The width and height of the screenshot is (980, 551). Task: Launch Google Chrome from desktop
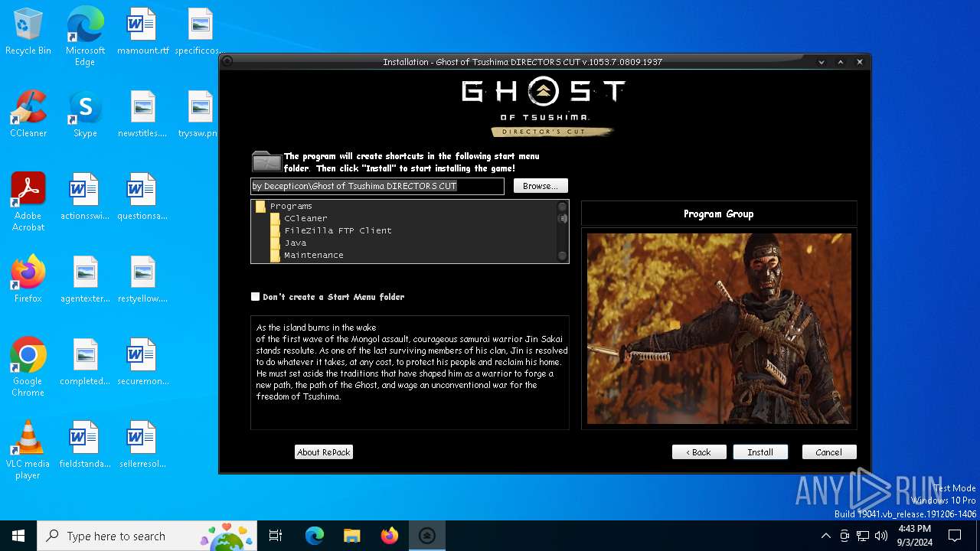point(28,367)
